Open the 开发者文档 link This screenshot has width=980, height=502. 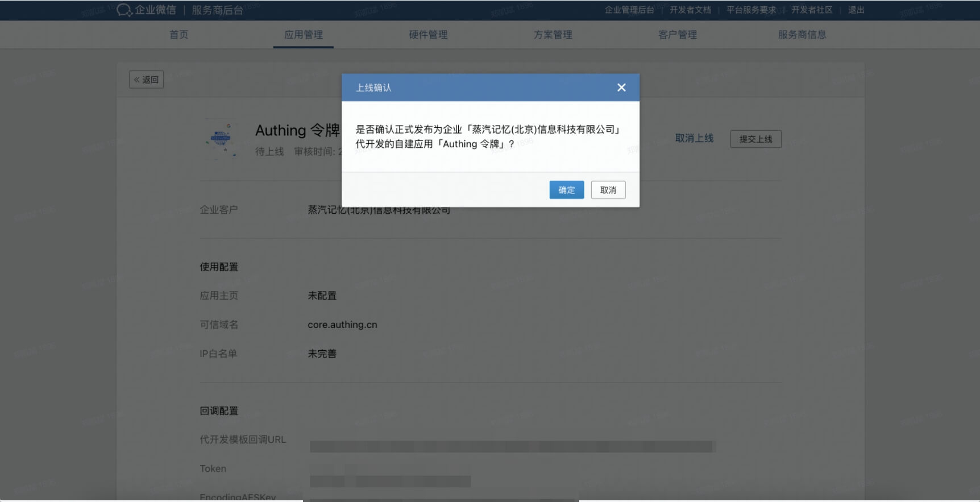coord(690,10)
